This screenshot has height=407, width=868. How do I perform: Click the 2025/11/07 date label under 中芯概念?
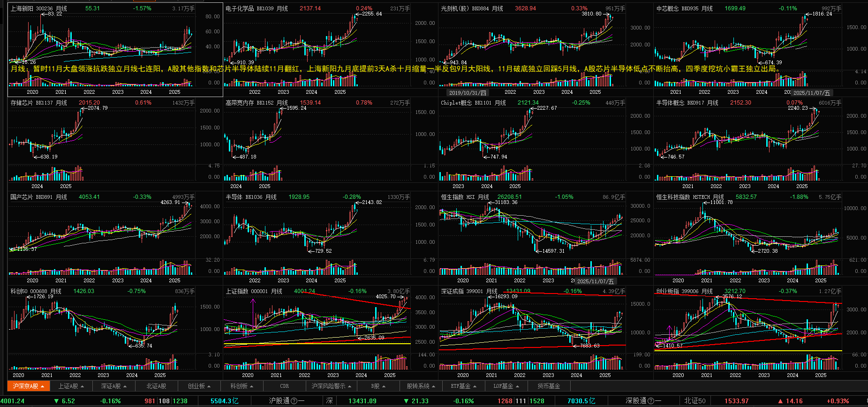812,93
